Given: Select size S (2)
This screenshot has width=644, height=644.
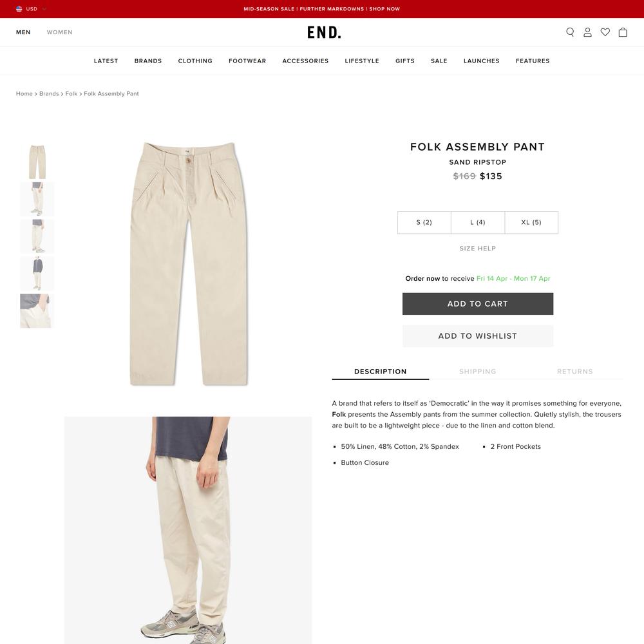Looking at the screenshot, I should [x=424, y=223].
